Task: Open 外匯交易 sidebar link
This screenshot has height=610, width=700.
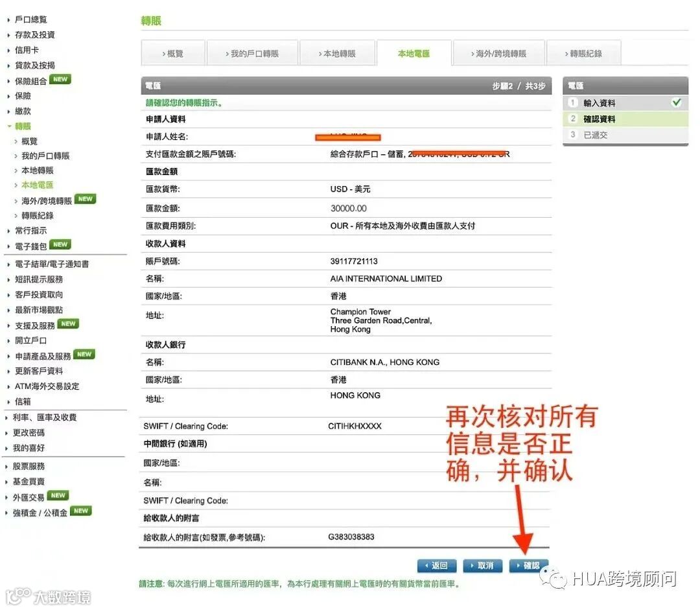Action: (x=28, y=497)
